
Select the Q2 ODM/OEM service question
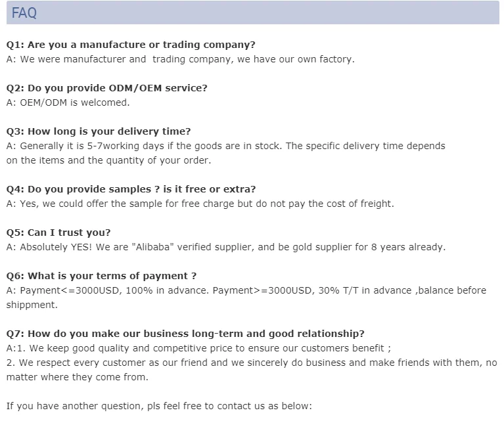[106, 88]
